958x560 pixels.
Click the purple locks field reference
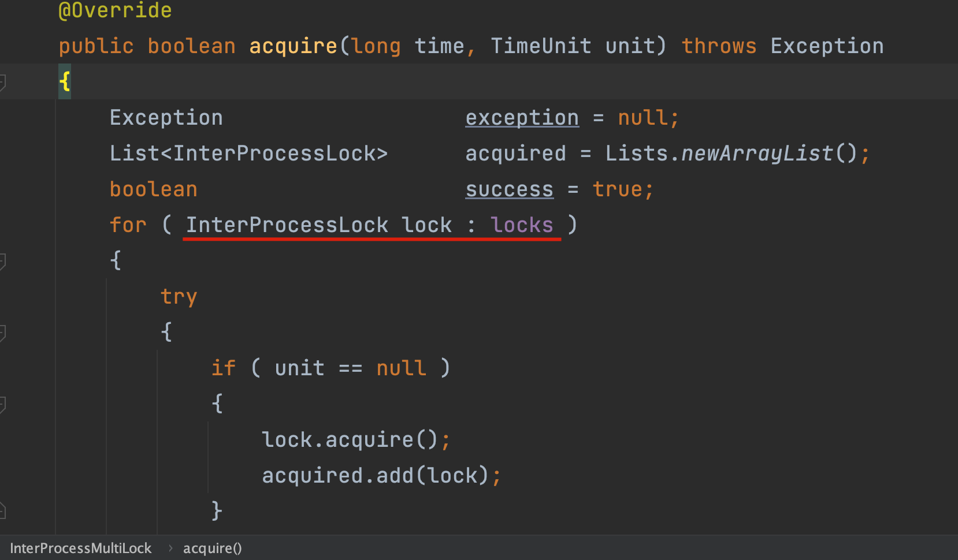[522, 225]
